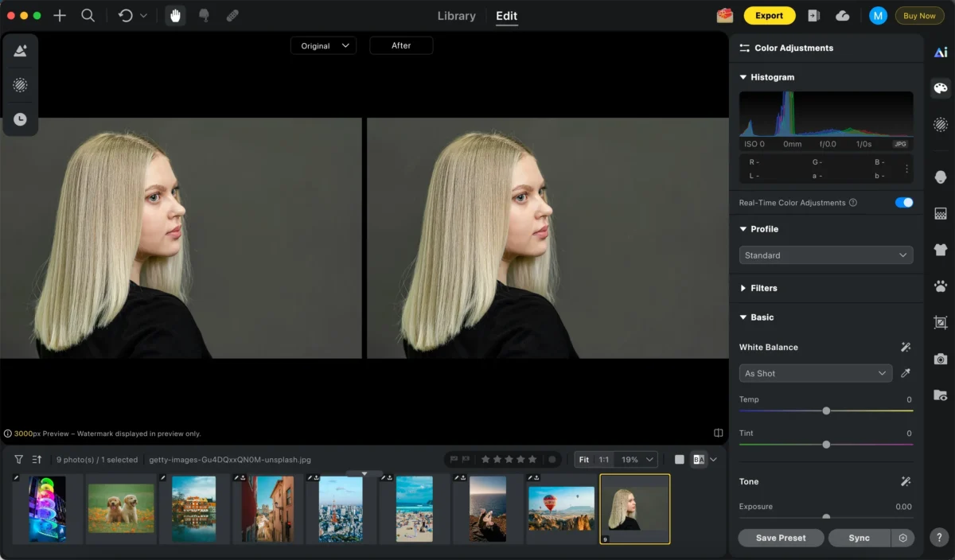Select the healing bandage tool
This screenshot has height=560, width=955.
(x=232, y=16)
